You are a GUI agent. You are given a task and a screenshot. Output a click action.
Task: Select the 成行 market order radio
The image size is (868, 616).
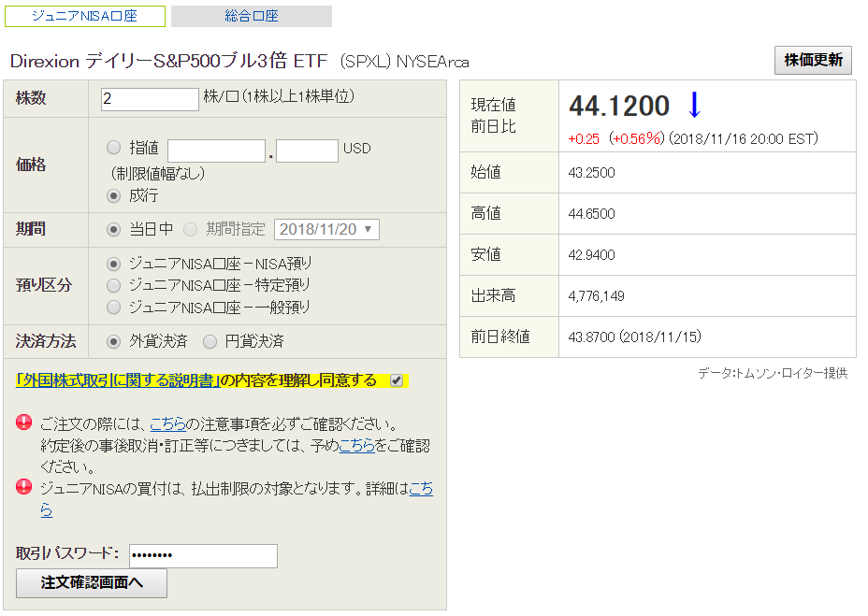113,195
